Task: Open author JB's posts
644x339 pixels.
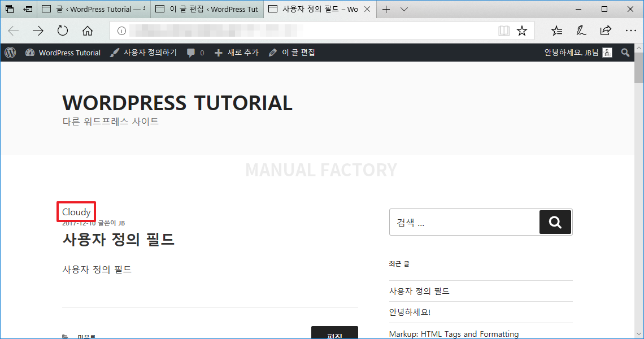Action: (x=121, y=223)
